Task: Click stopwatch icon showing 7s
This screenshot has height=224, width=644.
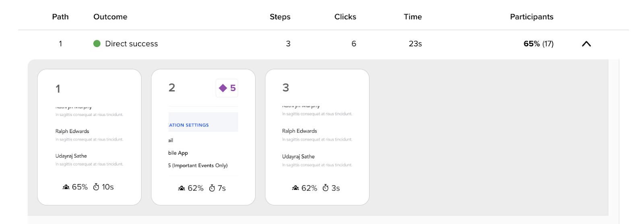Action: coord(212,188)
